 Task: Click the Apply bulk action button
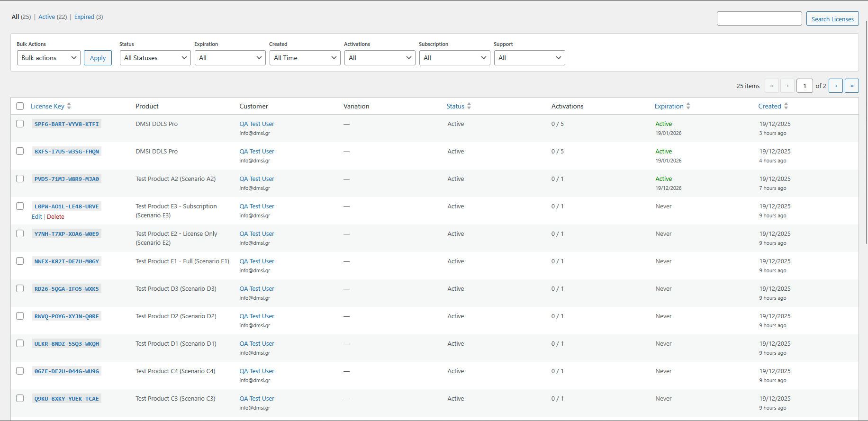[98, 58]
